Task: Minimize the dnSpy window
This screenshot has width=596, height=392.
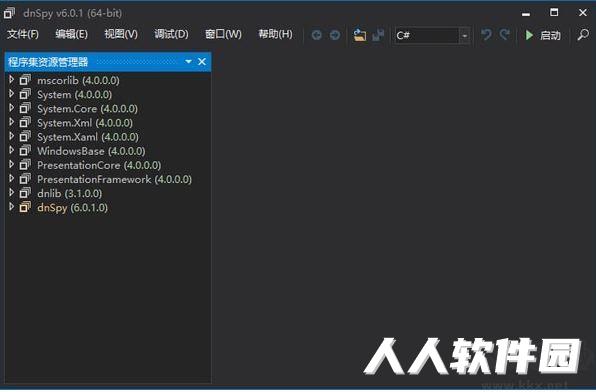Action: coord(526,13)
